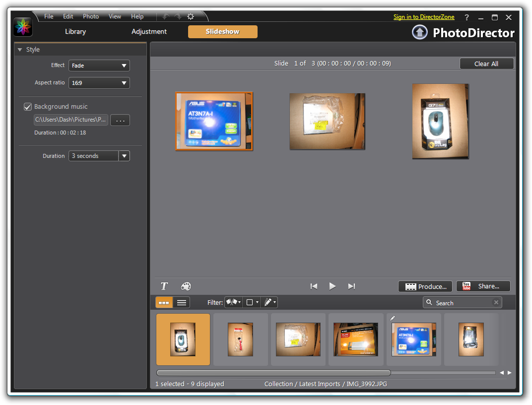
Task: Click the PhotoDirector flower logo icon
Action: [23, 27]
